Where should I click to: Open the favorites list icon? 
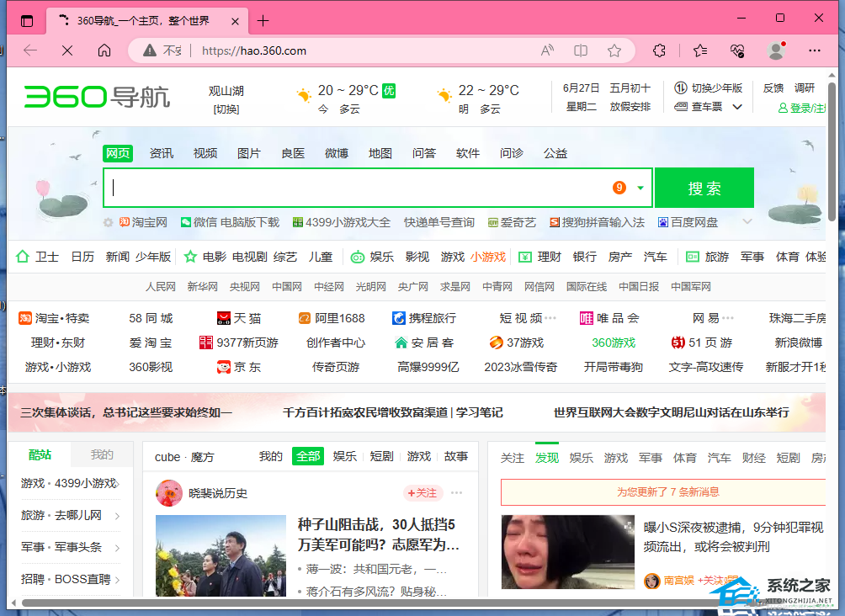(700, 50)
